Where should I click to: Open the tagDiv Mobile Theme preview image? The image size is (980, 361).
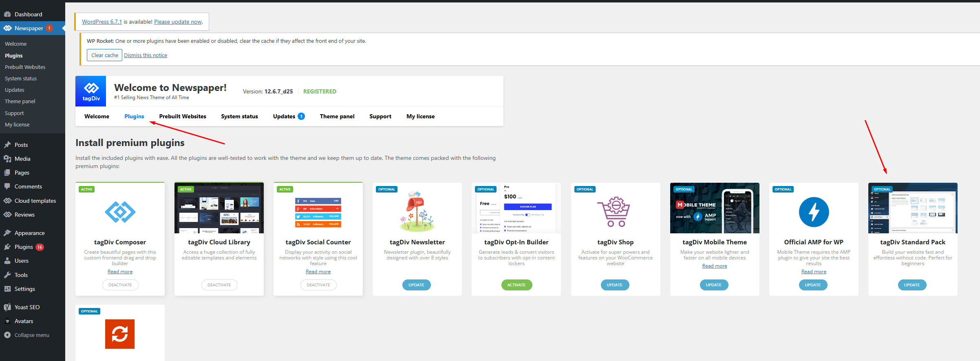click(715, 208)
